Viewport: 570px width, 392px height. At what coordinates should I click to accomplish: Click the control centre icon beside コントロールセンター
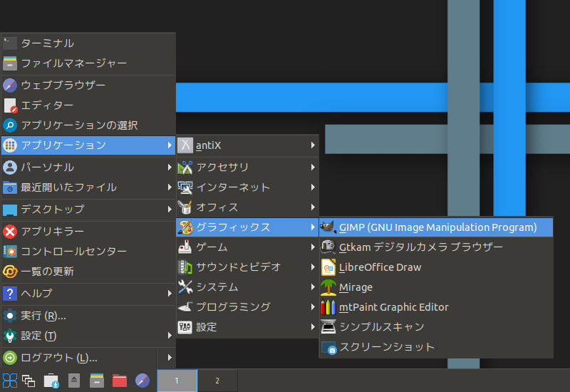[x=10, y=252]
